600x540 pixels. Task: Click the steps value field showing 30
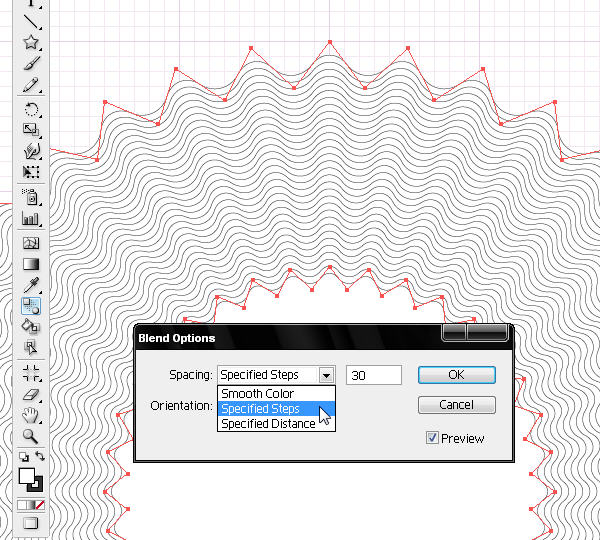pos(374,375)
